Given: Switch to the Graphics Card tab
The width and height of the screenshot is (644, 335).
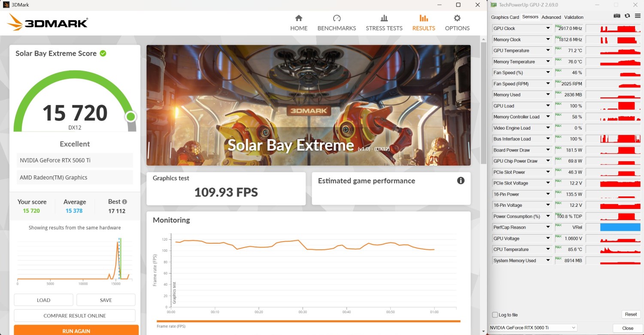Looking at the screenshot, I should click(505, 17).
